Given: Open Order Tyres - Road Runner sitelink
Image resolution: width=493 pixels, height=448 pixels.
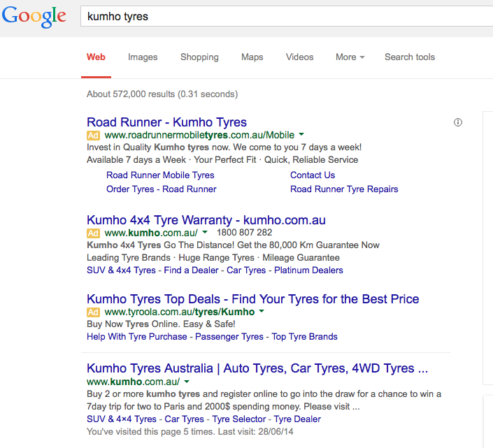Looking at the screenshot, I should pyautogui.click(x=162, y=189).
